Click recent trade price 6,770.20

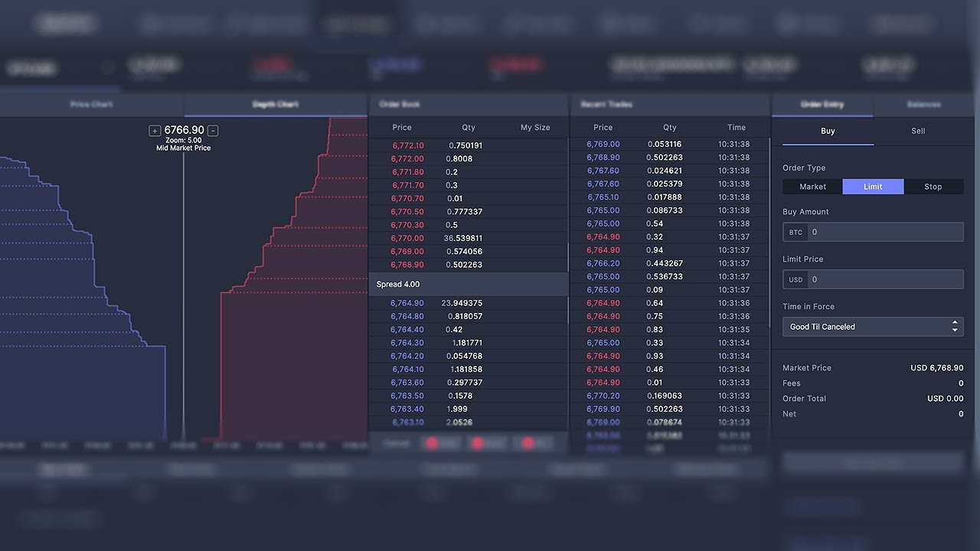click(x=603, y=396)
